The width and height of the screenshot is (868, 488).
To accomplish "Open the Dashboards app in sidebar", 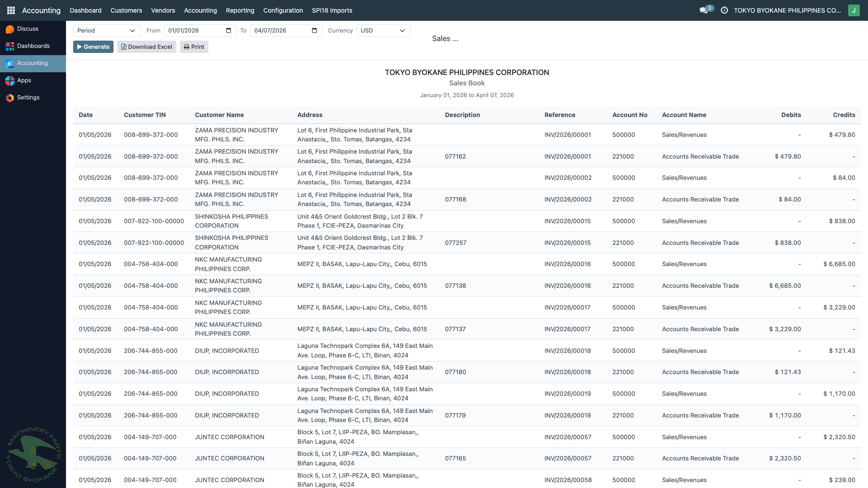I will point(33,46).
